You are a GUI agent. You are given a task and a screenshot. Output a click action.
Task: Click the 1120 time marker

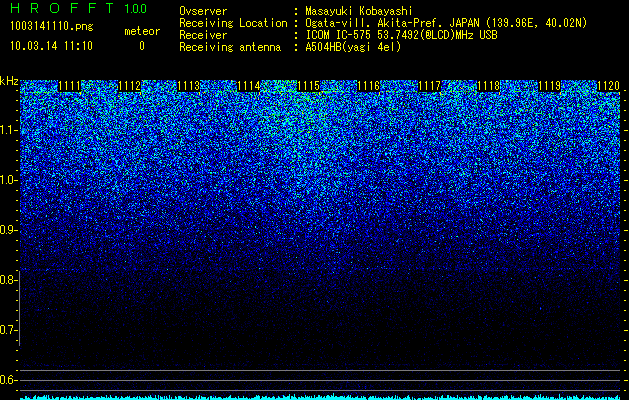point(609,86)
